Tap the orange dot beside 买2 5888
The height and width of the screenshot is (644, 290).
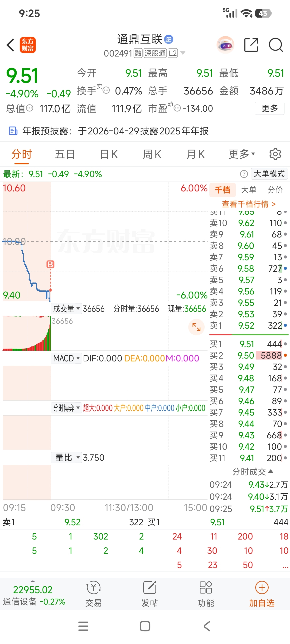(x=285, y=355)
